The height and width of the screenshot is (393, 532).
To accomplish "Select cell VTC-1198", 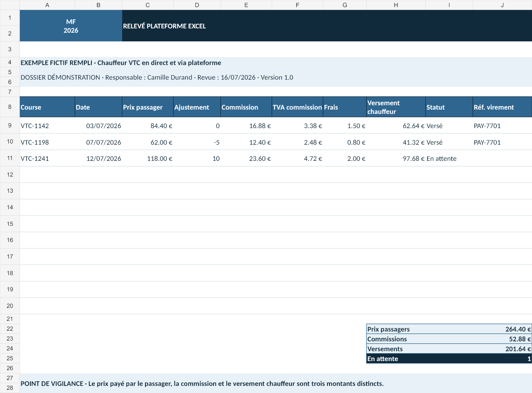I will [x=47, y=142].
